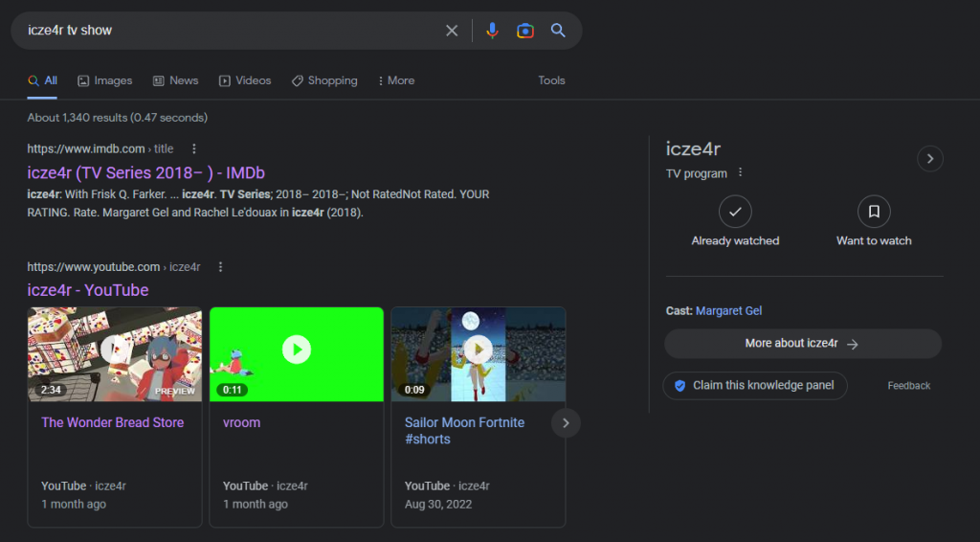Image resolution: width=980 pixels, height=542 pixels.
Task: Open three-dot menu next to TV program
Action: 740,172
